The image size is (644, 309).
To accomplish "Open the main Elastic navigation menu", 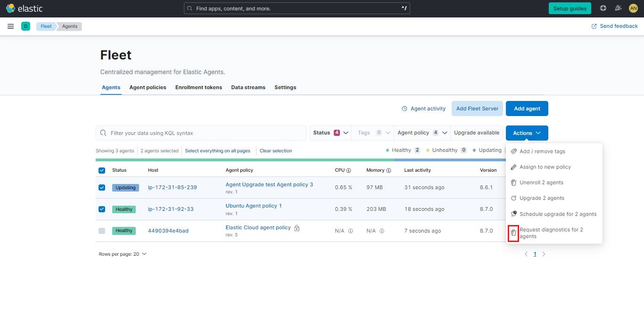I will (x=10, y=26).
